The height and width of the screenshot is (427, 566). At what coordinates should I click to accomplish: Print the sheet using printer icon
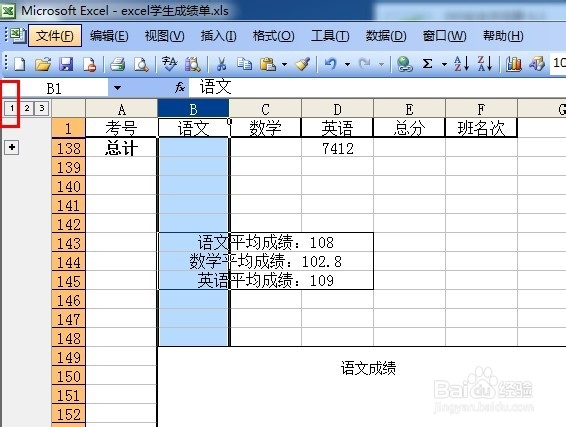pyautogui.click(x=118, y=64)
